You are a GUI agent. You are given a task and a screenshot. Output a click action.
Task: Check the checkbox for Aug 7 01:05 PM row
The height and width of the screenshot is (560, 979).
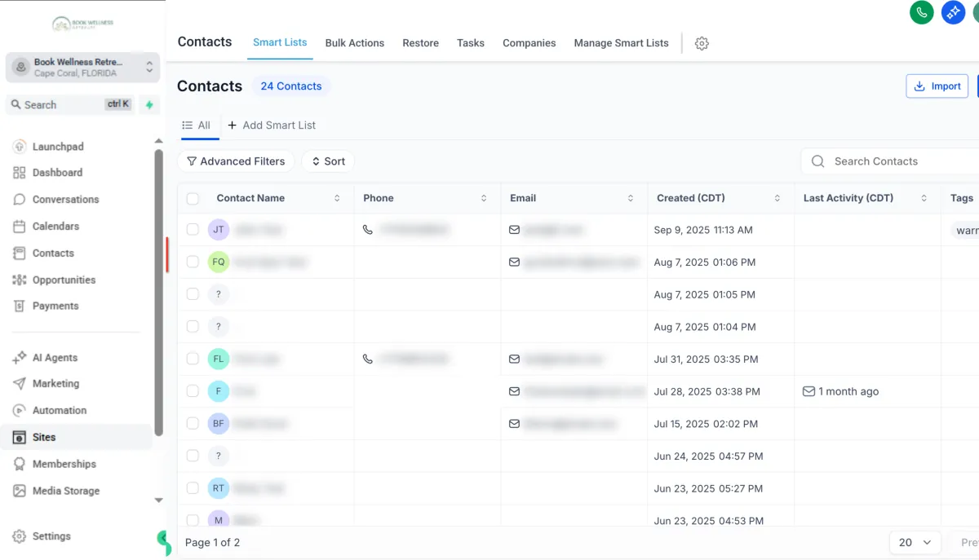(193, 294)
